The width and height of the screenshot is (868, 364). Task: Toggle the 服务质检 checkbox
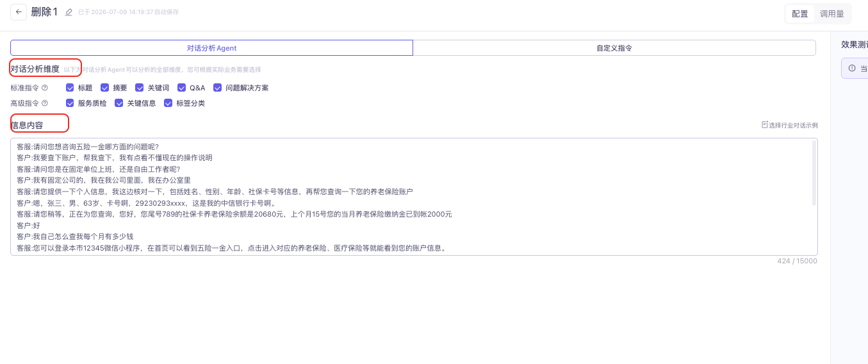[x=70, y=103]
